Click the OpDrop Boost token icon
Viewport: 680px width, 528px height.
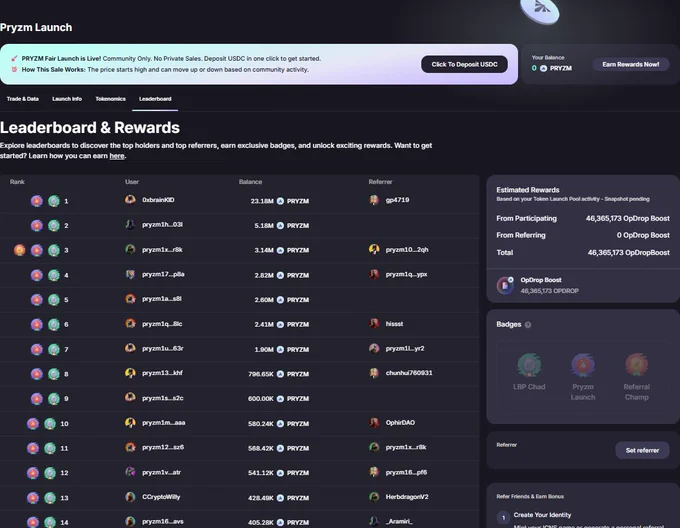(x=505, y=285)
